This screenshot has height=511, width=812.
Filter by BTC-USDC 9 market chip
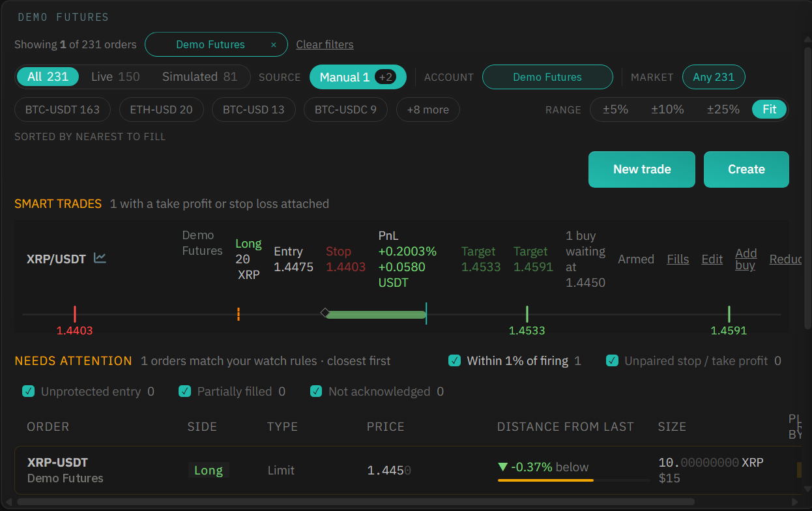pos(345,109)
